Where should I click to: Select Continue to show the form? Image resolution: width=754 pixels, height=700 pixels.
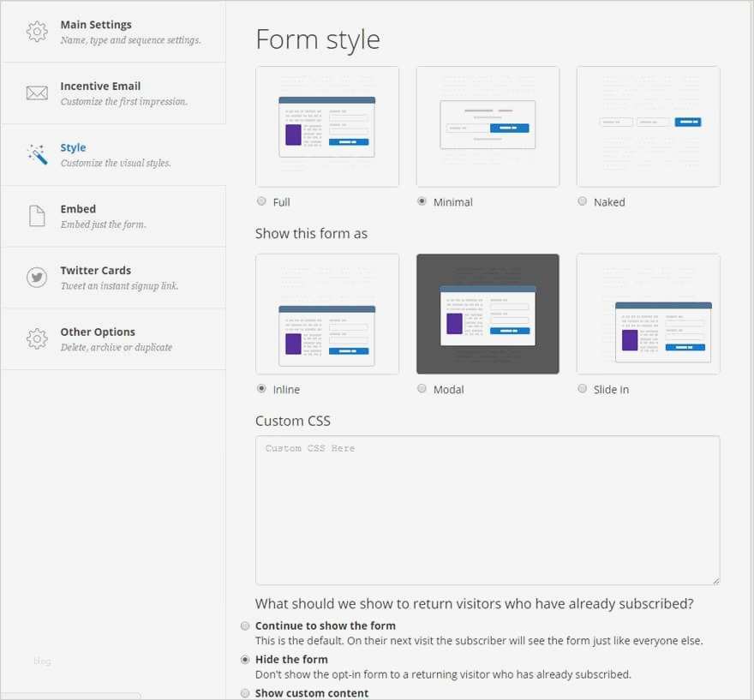tap(246, 625)
